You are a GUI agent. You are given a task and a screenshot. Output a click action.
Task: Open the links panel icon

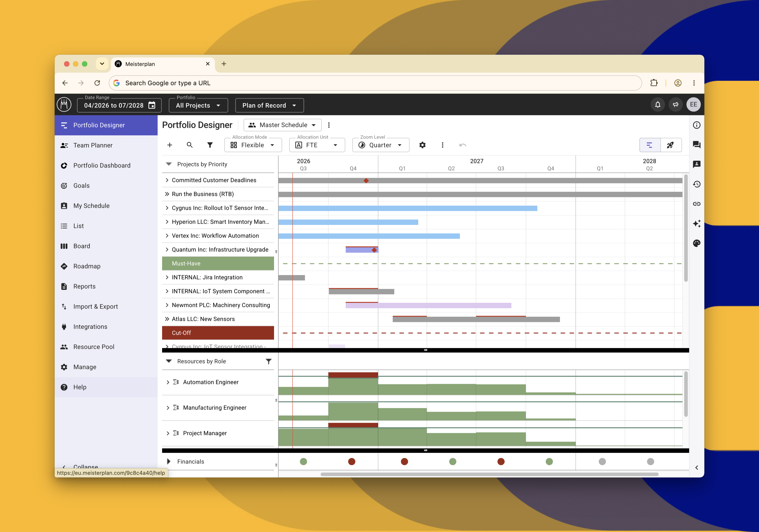697,204
